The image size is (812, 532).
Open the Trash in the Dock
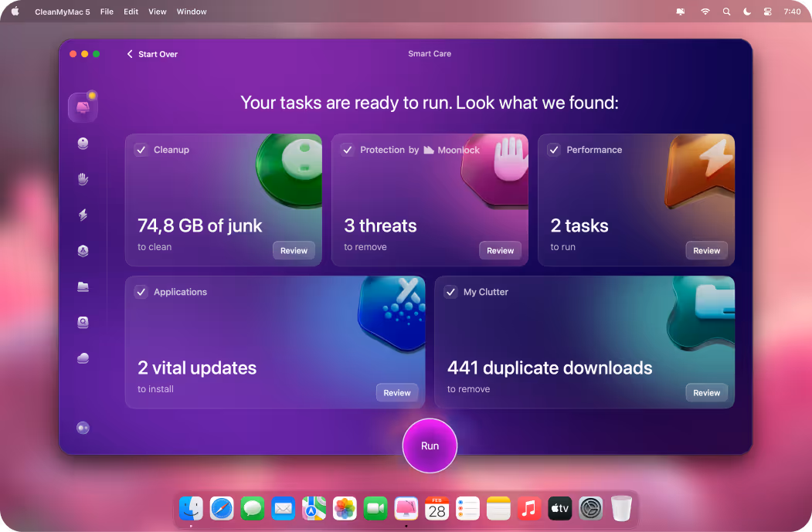621,508
